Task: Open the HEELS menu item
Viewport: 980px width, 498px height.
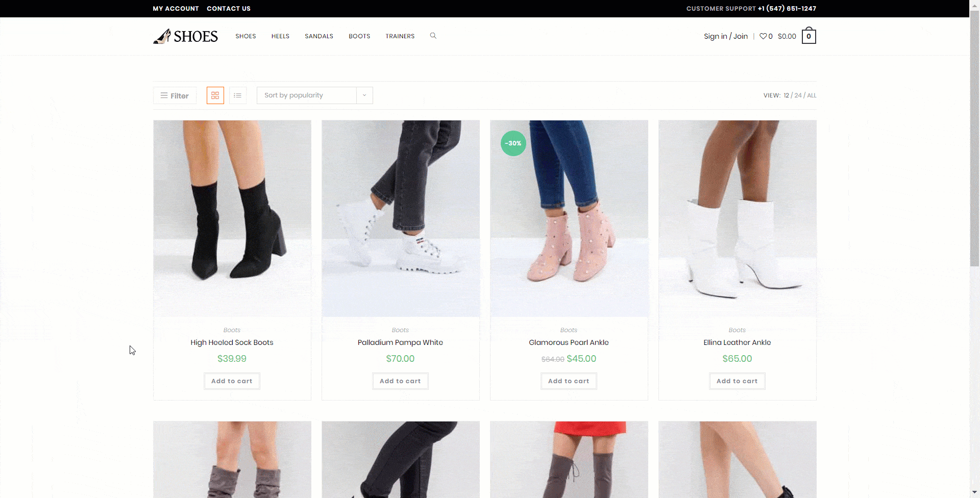Action: pyautogui.click(x=280, y=36)
